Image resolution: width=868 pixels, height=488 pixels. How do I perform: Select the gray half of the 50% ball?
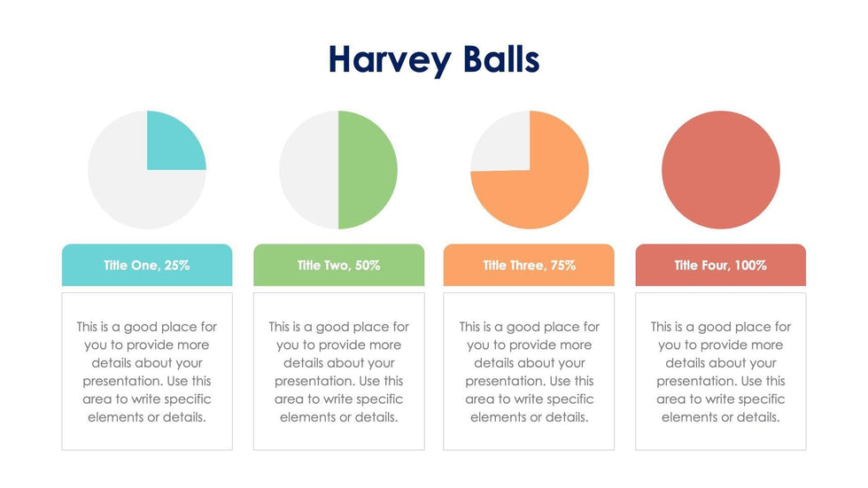[x=309, y=170]
